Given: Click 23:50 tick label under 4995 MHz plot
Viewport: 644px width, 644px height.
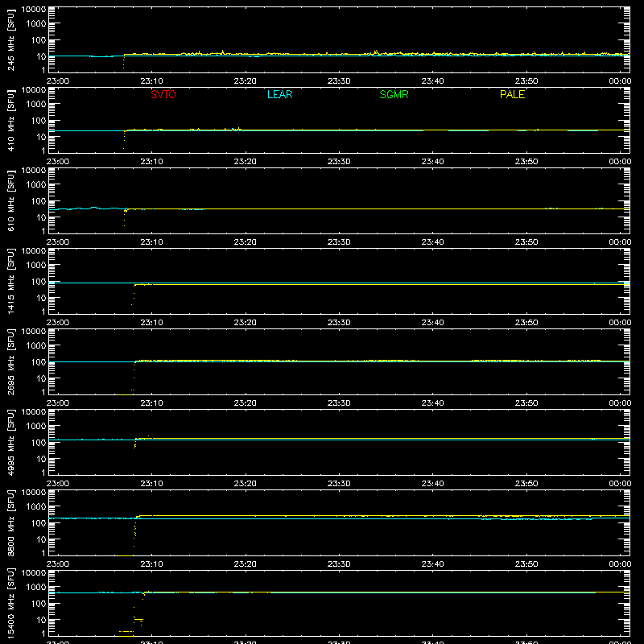Looking at the screenshot, I should pos(526,484).
